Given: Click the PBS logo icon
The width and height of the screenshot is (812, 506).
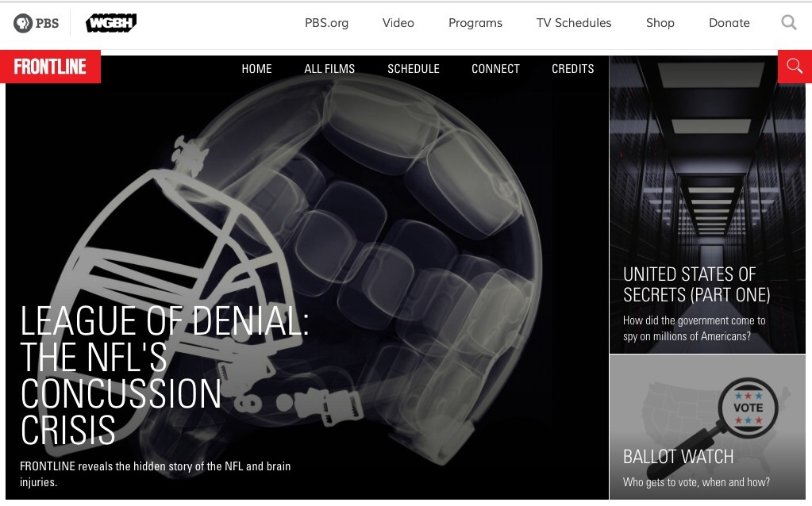Looking at the screenshot, I should click(x=36, y=23).
